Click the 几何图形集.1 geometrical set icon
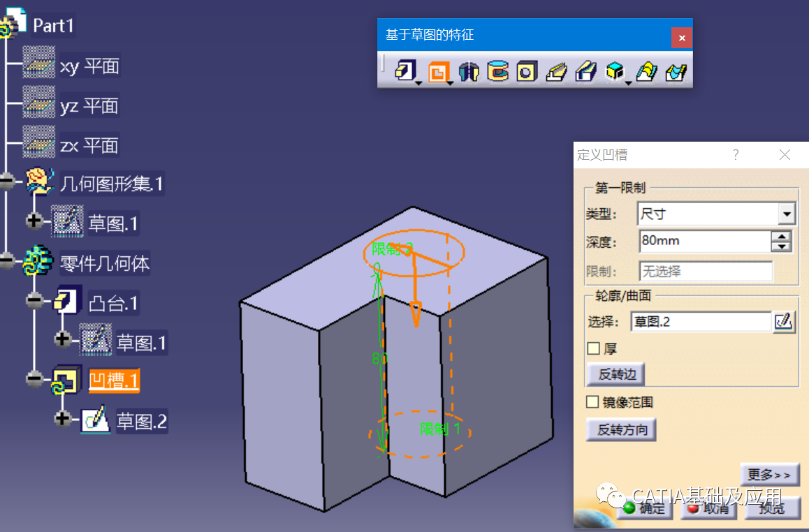Image resolution: width=809 pixels, height=532 pixels. click(x=40, y=181)
